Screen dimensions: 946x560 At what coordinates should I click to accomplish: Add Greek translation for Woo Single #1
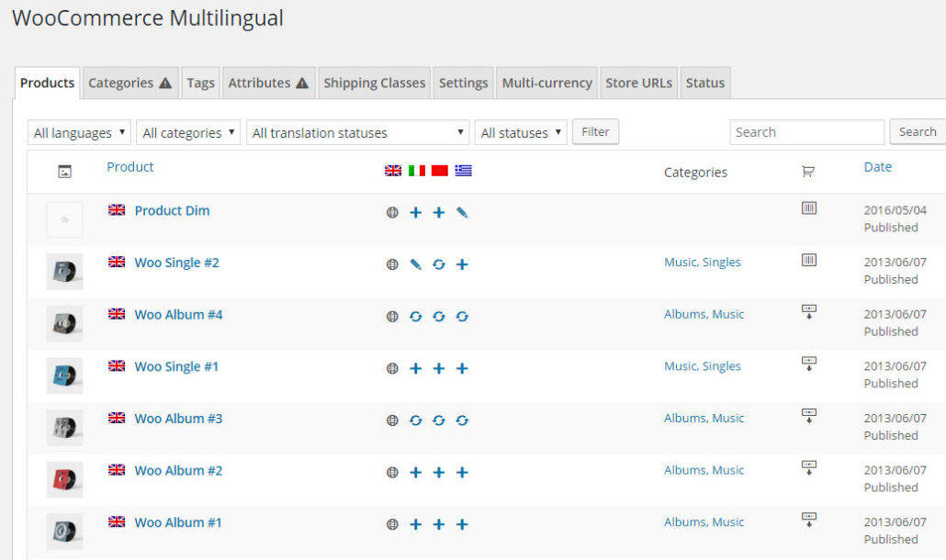click(x=462, y=368)
